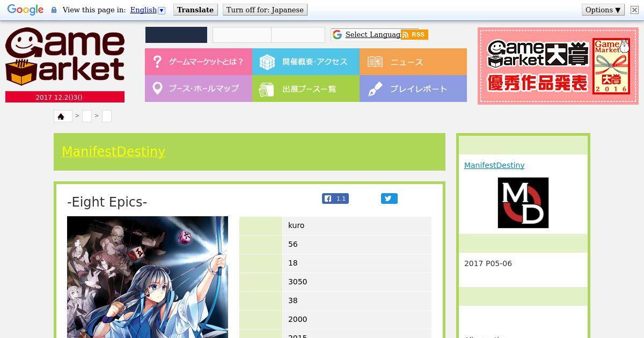Click the second breadcrumb item
The height and width of the screenshot is (338, 644).
87,116
